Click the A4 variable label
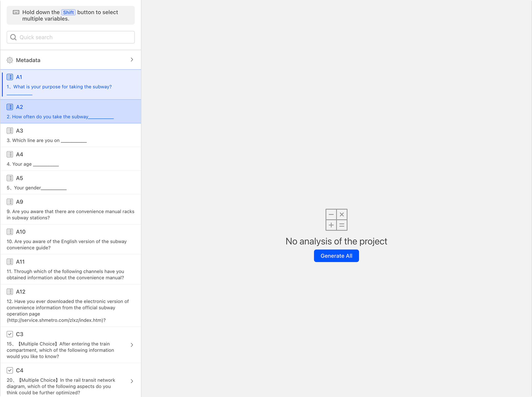The width and height of the screenshot is (532, 397). tap(19, 154)
